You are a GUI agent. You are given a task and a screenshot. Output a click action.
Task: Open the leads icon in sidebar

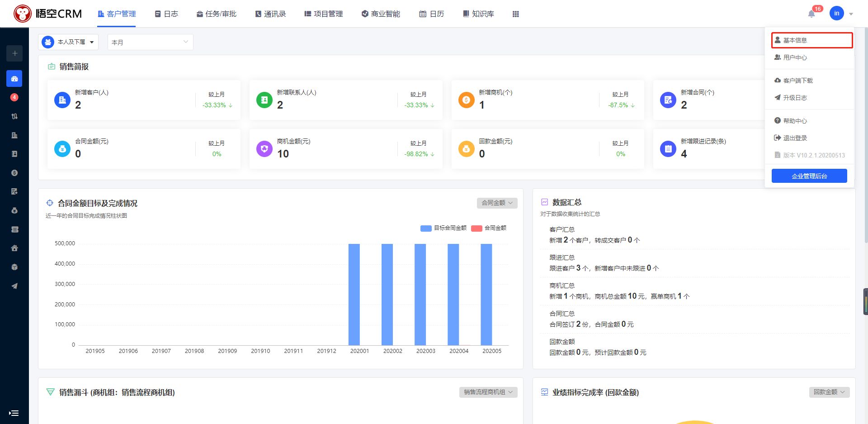14,116
